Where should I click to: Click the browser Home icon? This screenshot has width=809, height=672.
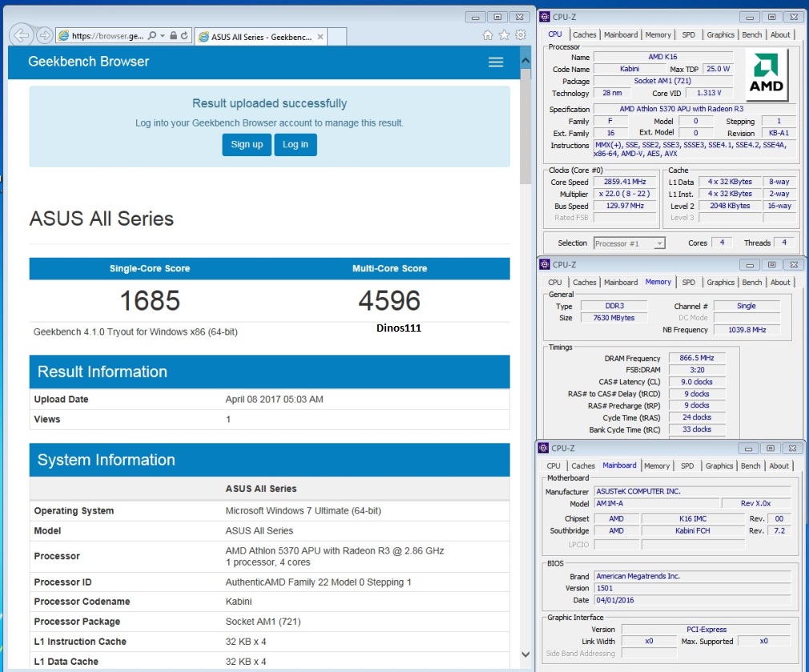[488, 35]
